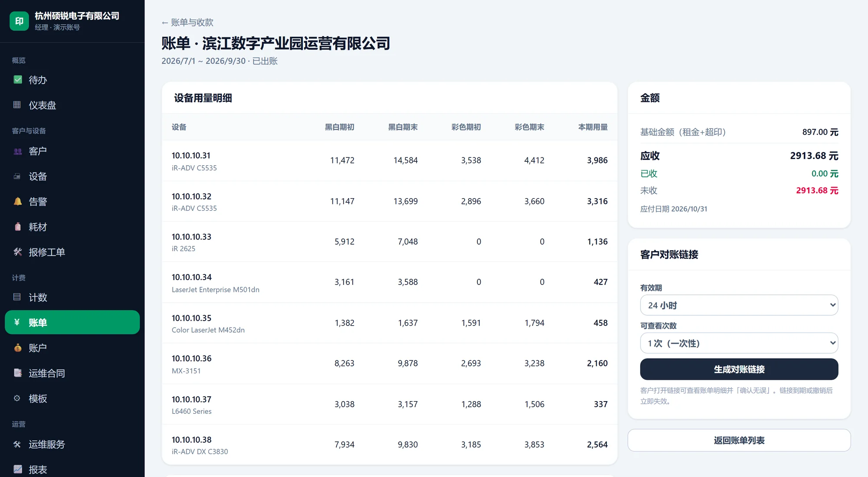Image resolution: width=868 pixels, height=477 pixels.
Task: Select the 账户 sidebar entry
Action: coord(72,348)
